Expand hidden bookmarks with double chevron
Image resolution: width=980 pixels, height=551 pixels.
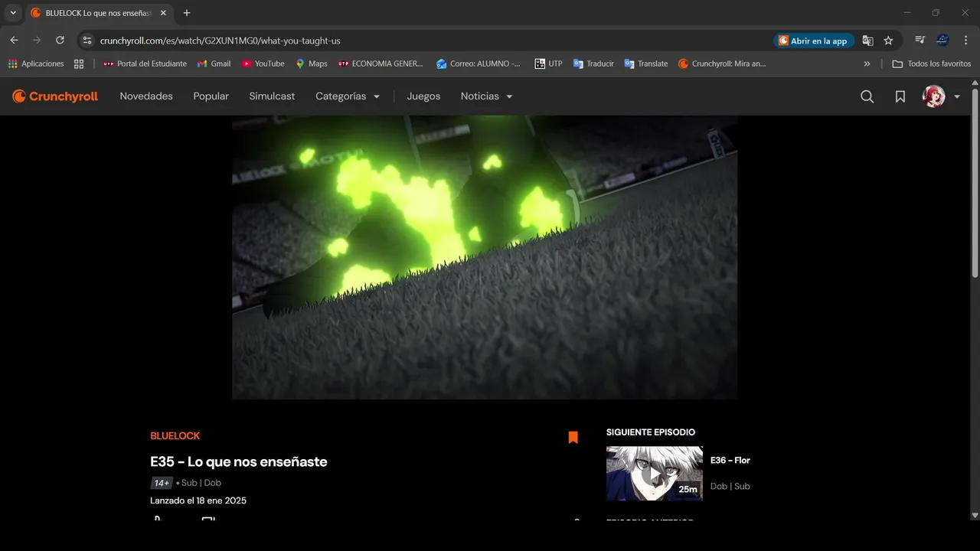tap(867, 64)
